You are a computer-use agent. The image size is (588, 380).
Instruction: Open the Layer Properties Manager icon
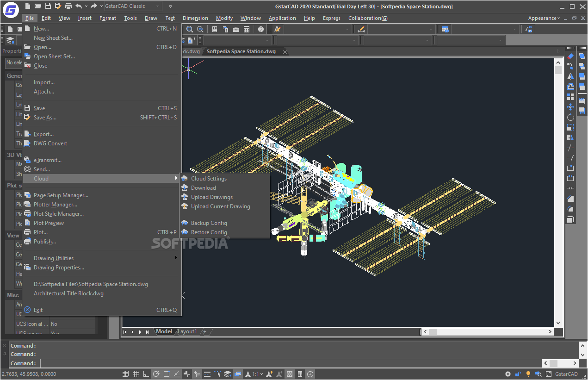tap(10, 40)
